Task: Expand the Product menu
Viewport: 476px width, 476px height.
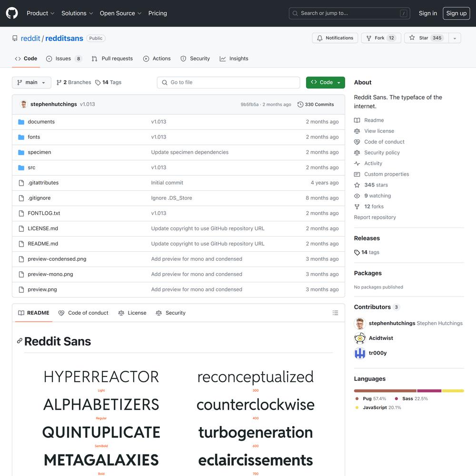Action: point(40,13)
